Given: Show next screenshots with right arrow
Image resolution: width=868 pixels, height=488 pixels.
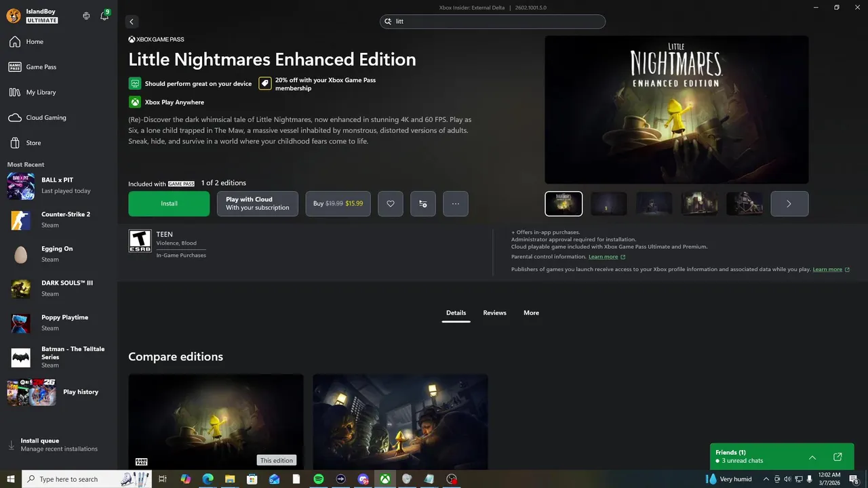Looking at the screenshot, I should [789, 203].
